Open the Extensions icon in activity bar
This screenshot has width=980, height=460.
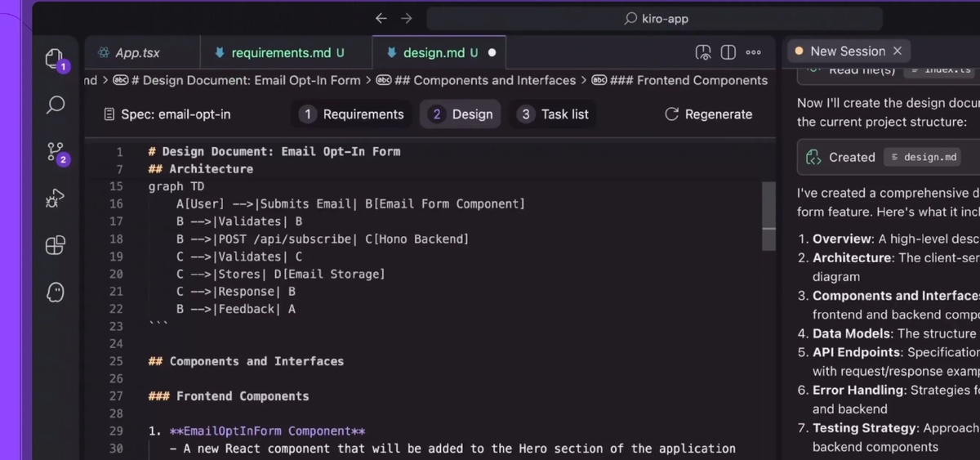pos(55,245)
